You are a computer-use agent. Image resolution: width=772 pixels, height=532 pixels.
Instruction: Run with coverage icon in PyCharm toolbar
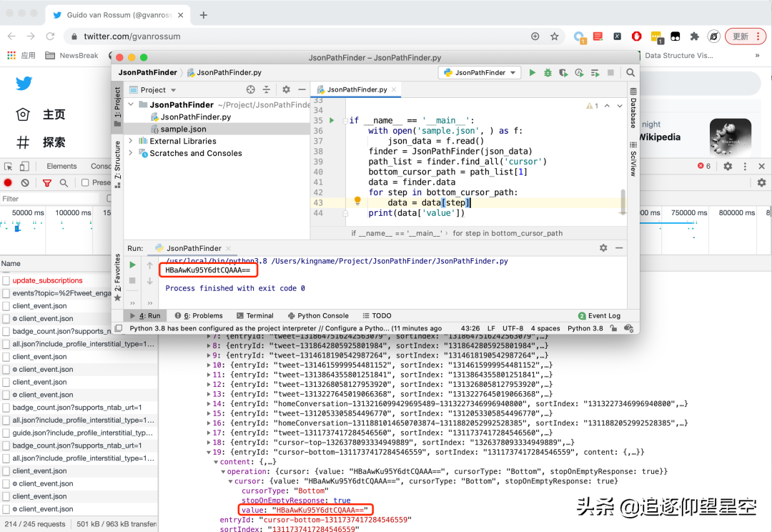pyautogui.click(x=563, y=72)
